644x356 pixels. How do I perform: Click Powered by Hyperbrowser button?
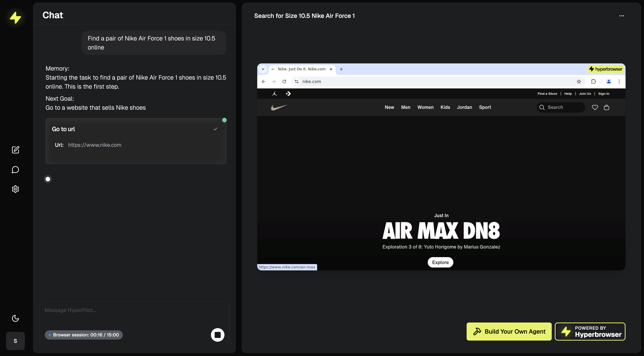tap(590, 332)
